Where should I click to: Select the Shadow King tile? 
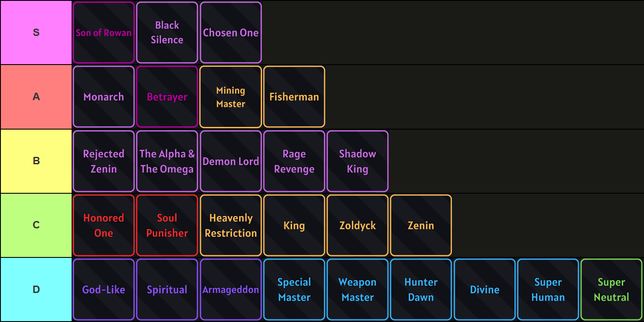[358, 161]
